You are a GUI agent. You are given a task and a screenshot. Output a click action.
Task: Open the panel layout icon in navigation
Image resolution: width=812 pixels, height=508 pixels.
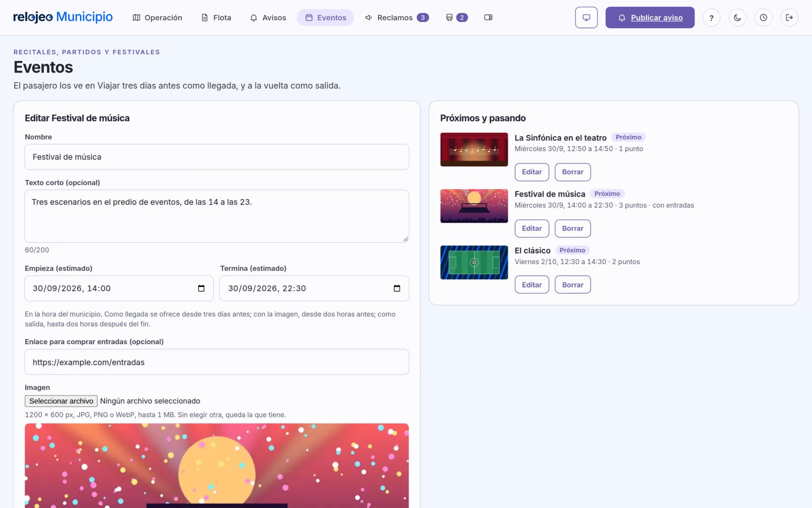tap(488, 17)
